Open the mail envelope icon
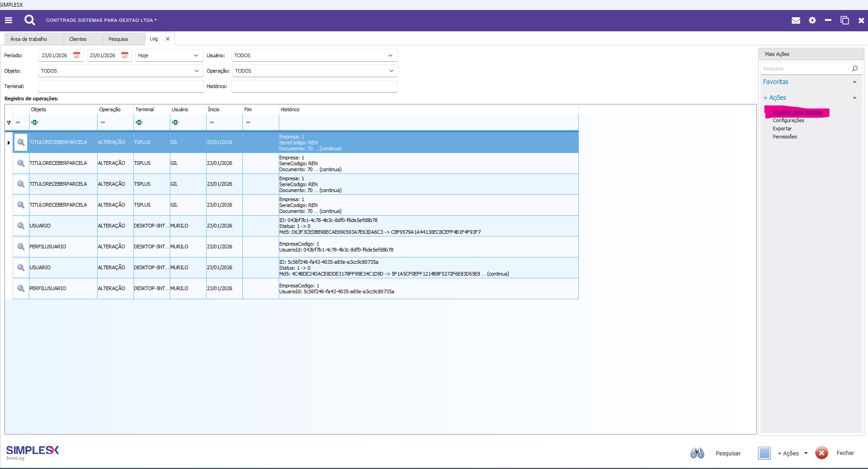Viewport: 868px width, 469px height. (x=795, y=20)
